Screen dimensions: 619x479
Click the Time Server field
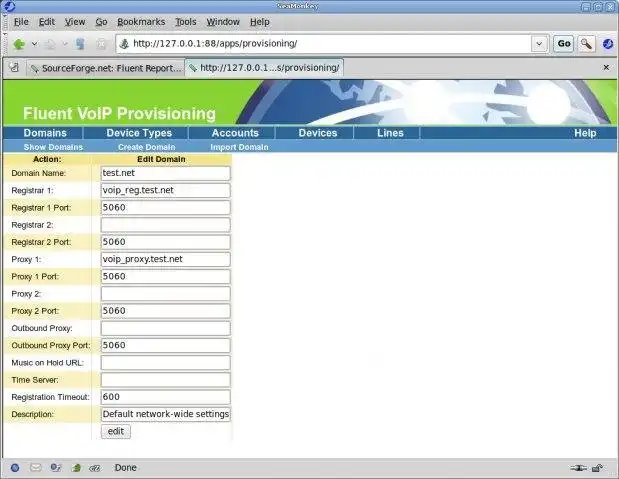165,380
